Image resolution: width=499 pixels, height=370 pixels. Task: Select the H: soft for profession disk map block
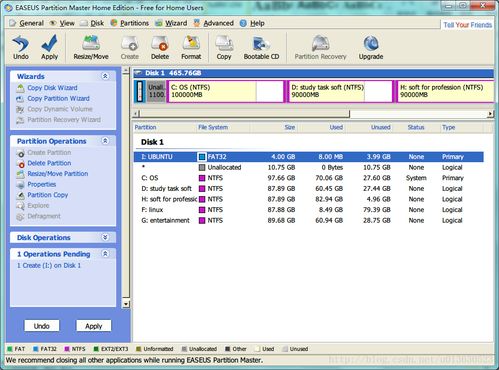tap(445, 91)
